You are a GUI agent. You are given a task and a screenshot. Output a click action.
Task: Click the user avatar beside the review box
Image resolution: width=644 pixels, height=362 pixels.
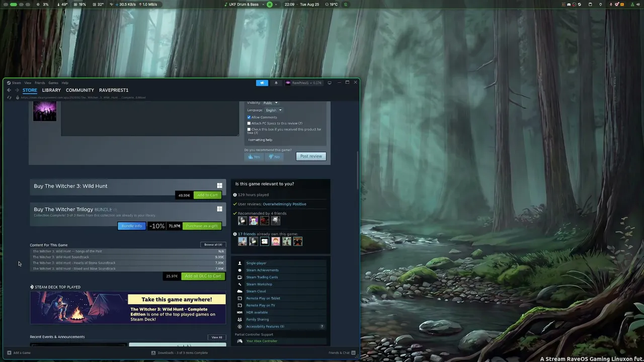click(x=45, y=111)
